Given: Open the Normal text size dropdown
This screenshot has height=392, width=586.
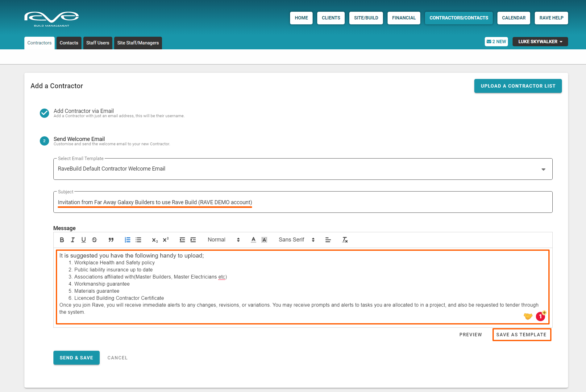Looking at the screenshot, I should 224,240.
